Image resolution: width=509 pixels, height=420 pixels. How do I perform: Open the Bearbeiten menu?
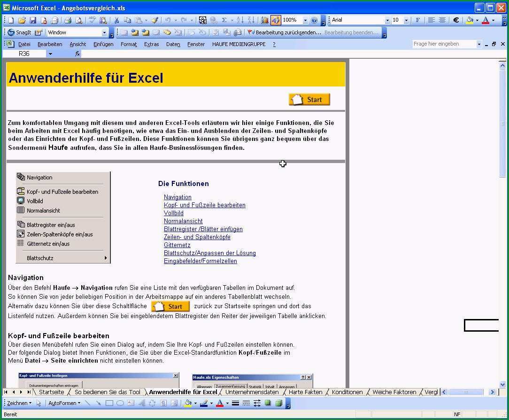50,44
